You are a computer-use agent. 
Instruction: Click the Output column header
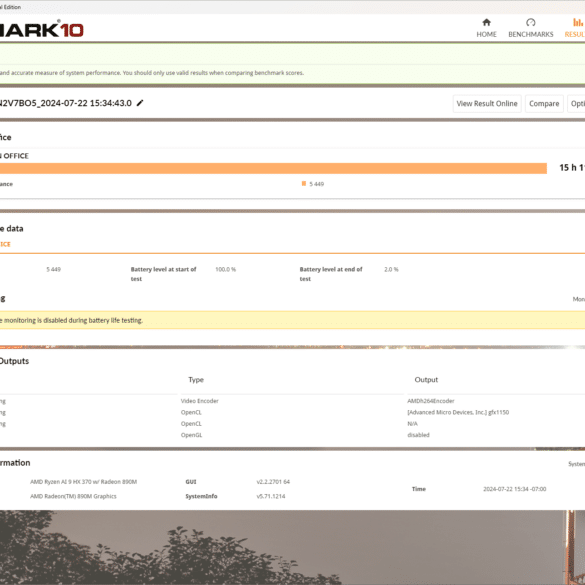click(x=426, y=380)
